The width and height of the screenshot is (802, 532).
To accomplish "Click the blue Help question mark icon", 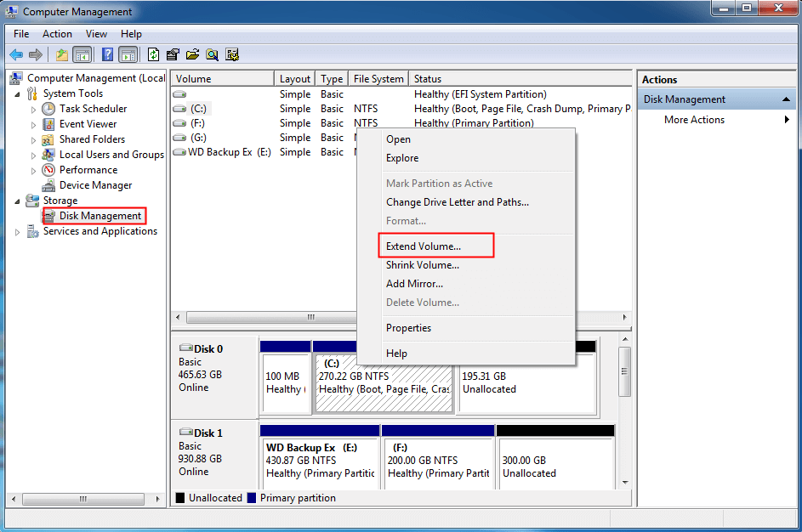I will [107, 54].
